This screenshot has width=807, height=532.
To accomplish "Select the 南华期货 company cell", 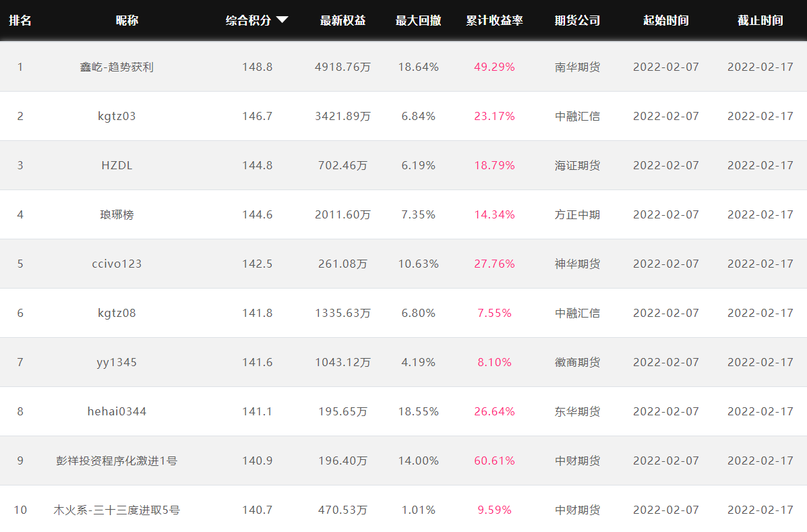I will click(x=578, y=67).
